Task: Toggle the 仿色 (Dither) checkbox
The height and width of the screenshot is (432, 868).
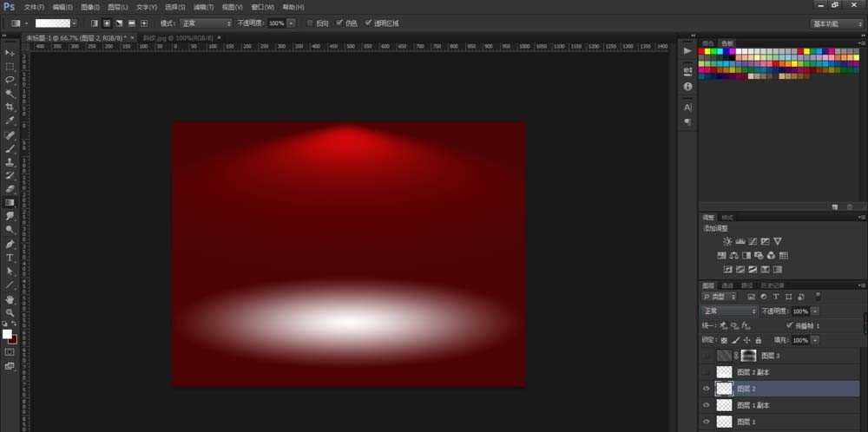Action: 339,23
